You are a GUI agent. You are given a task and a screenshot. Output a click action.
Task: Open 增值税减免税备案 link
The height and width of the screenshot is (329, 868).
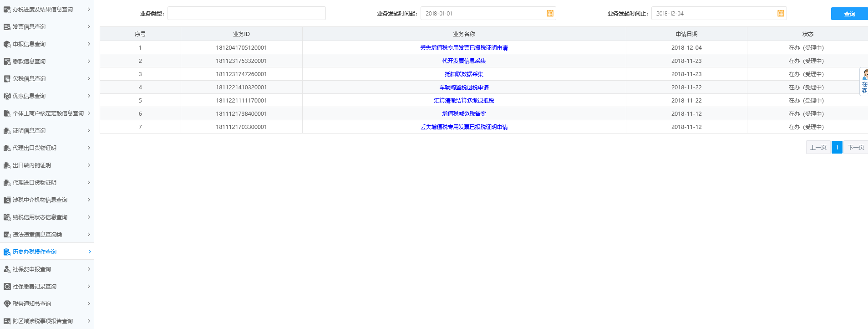pyautogui.click(x=464, y=114)
